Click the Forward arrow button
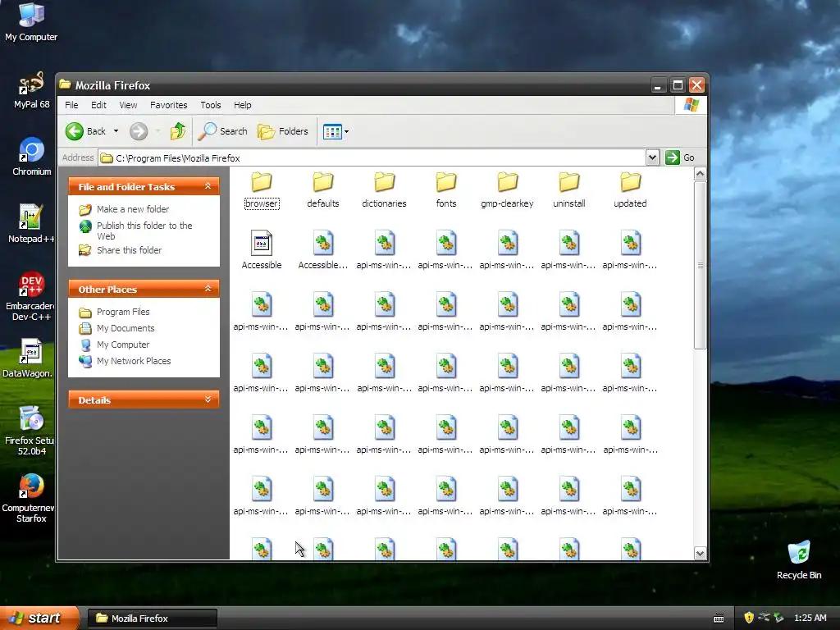This screenshot has width=840, height=630. [139, 131]
